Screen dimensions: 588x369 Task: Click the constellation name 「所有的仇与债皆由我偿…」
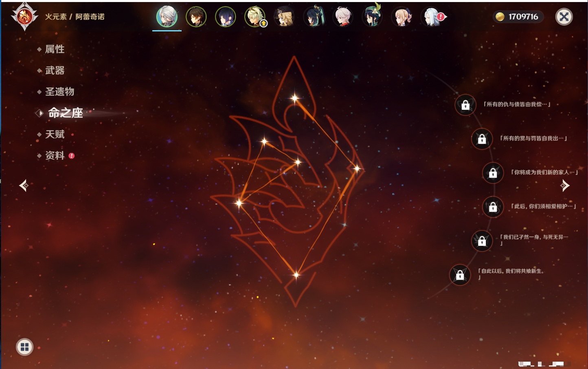click(517, 104)
